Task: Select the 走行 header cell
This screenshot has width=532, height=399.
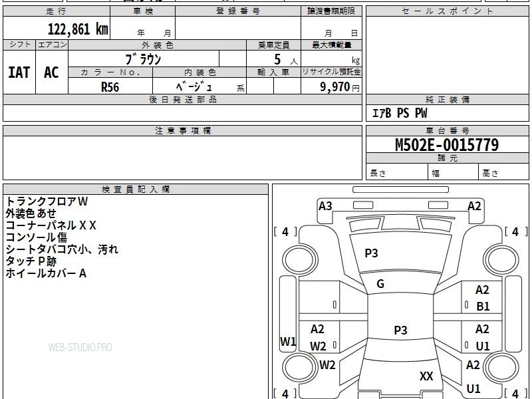Action: click(x=57, y=11)
